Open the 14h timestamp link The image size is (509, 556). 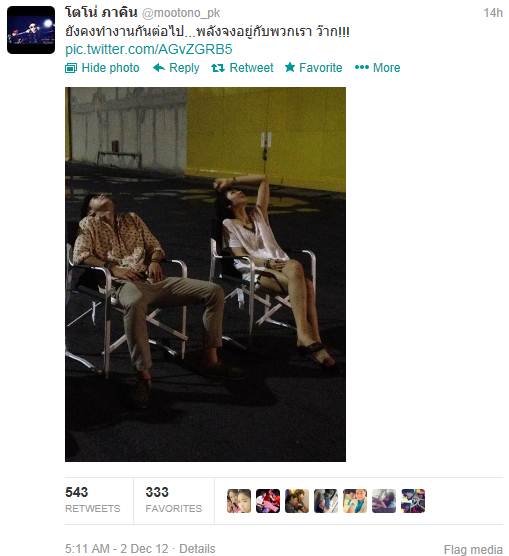tap(493, 13)
